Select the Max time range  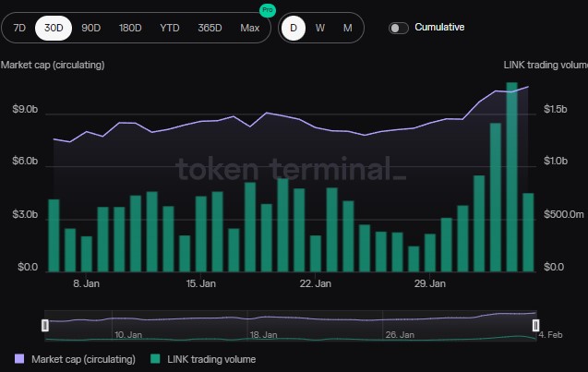tap(250, 28)
